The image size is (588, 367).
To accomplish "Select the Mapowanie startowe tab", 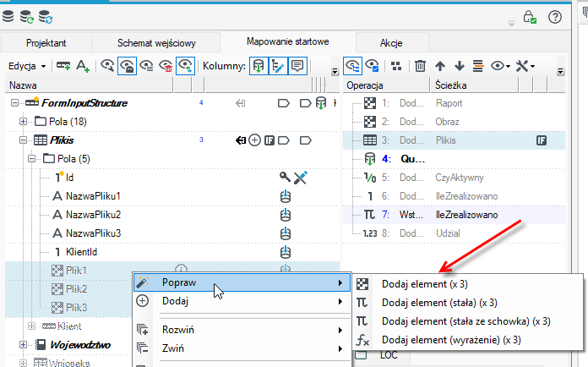I will pos(287,41).
